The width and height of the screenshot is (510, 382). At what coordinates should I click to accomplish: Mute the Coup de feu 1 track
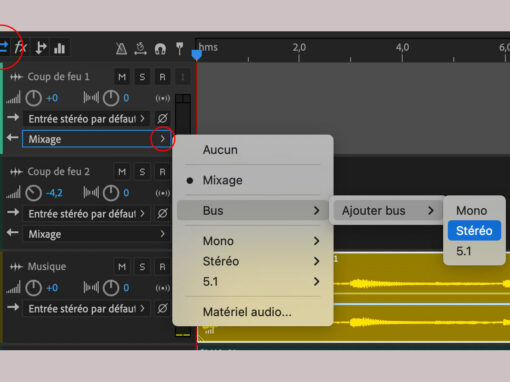pos(122,77)
